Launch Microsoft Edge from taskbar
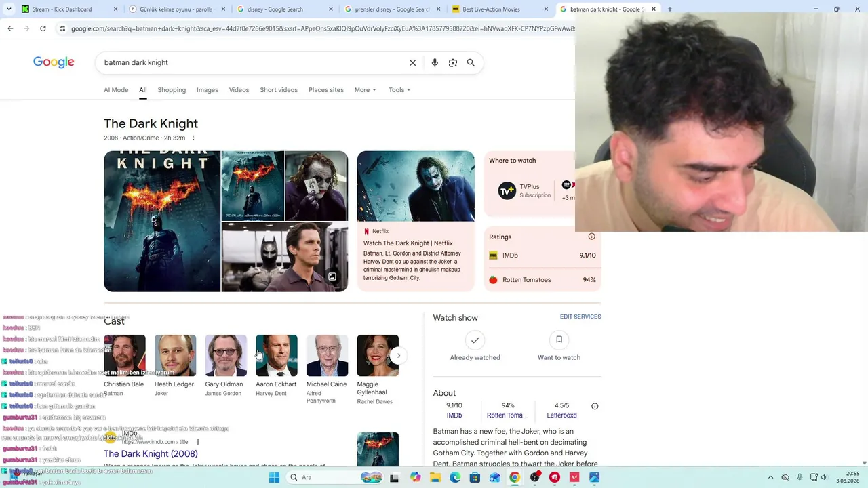Viewport: 868px width, 488px height. [455, 477]
